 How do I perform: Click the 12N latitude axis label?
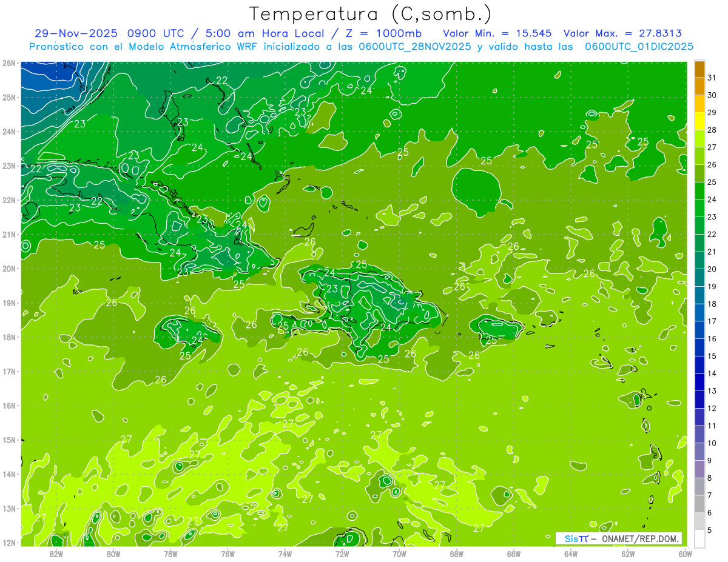coord(8,543)
